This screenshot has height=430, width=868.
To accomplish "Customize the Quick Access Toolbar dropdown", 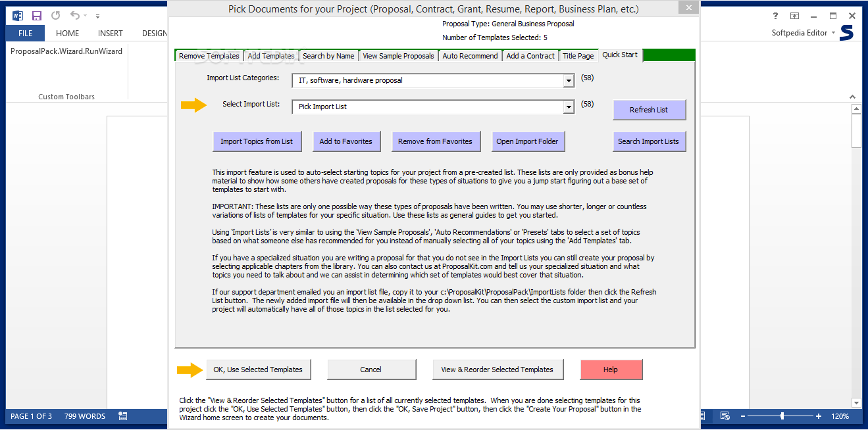I will [98, 16].
